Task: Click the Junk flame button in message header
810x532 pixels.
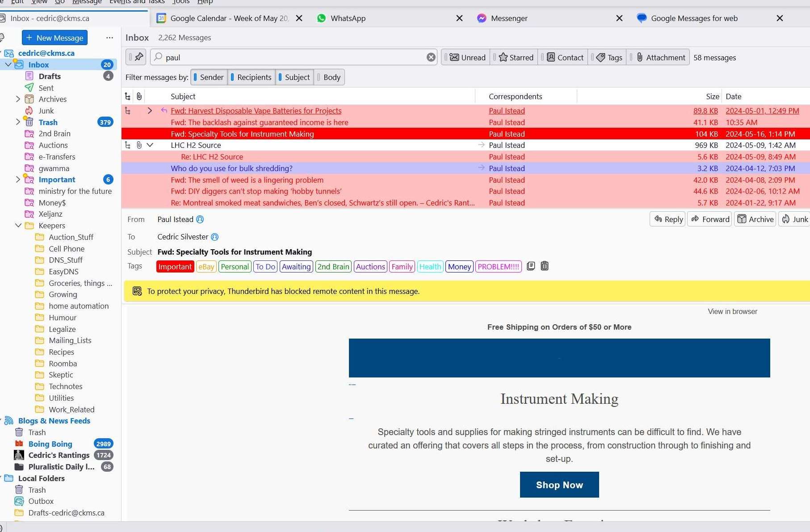Action: tap(794, 219)
